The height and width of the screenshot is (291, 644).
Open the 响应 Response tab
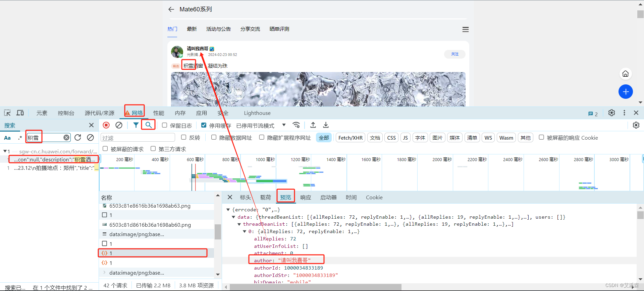click(x=305, y=198)
